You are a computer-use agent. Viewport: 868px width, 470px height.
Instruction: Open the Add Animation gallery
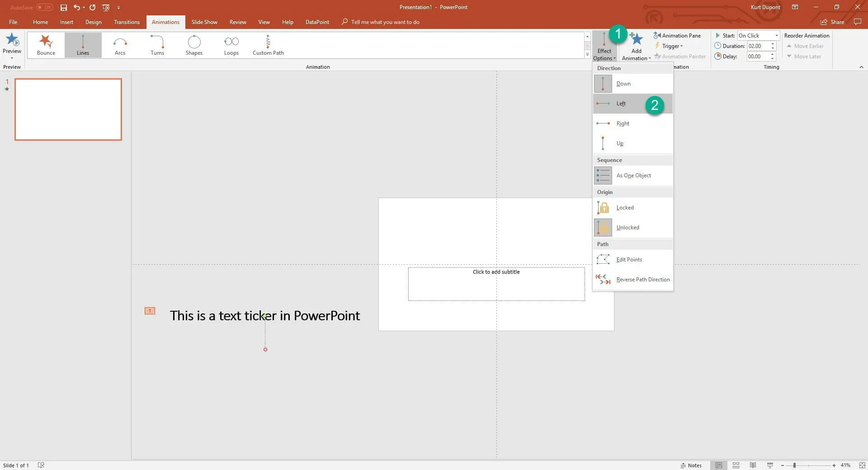[636, 46]
